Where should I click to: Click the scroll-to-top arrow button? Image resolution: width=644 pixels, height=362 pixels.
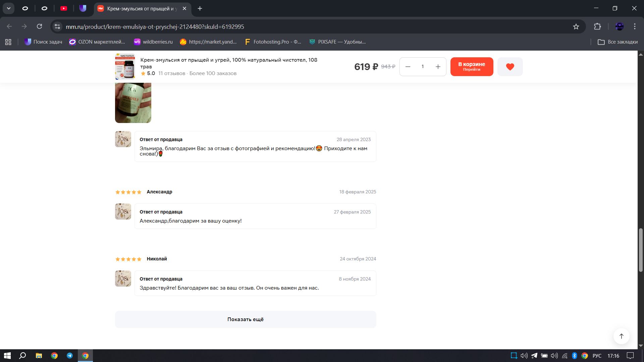tap(621, 336)
